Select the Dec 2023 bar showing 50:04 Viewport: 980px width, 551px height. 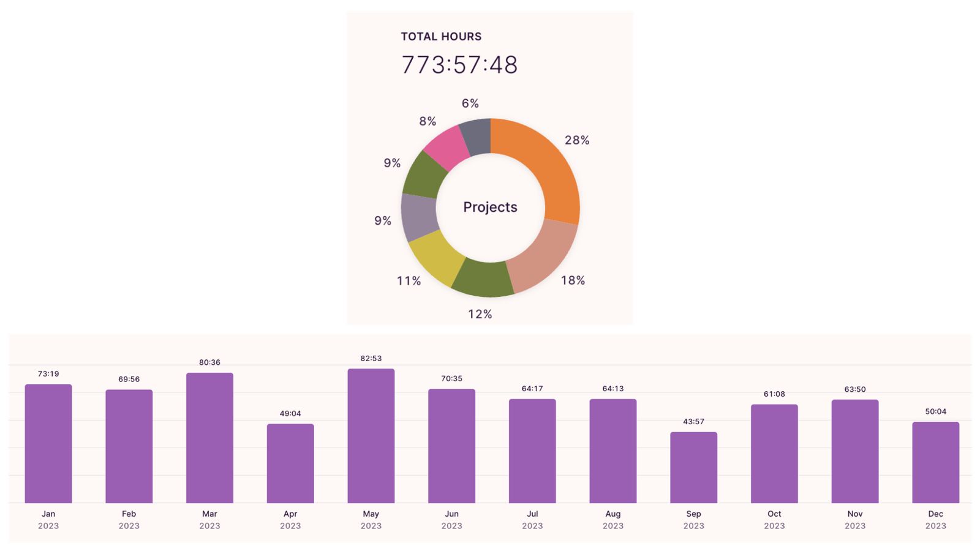(x=935, y=463)
